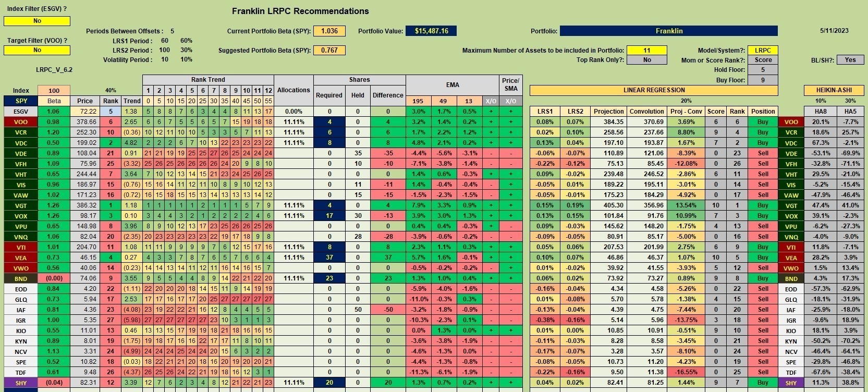
Task: Click the VOO price cell 378.66
Action: 85,122
